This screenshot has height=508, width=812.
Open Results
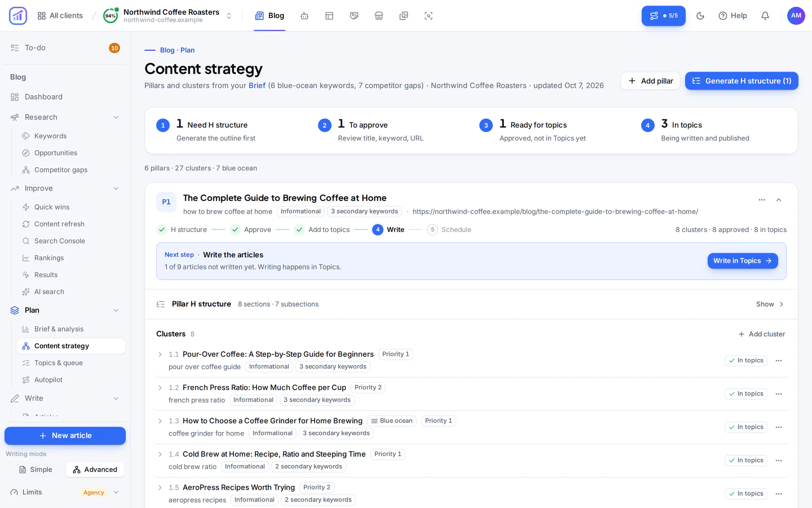pos(71,275)
